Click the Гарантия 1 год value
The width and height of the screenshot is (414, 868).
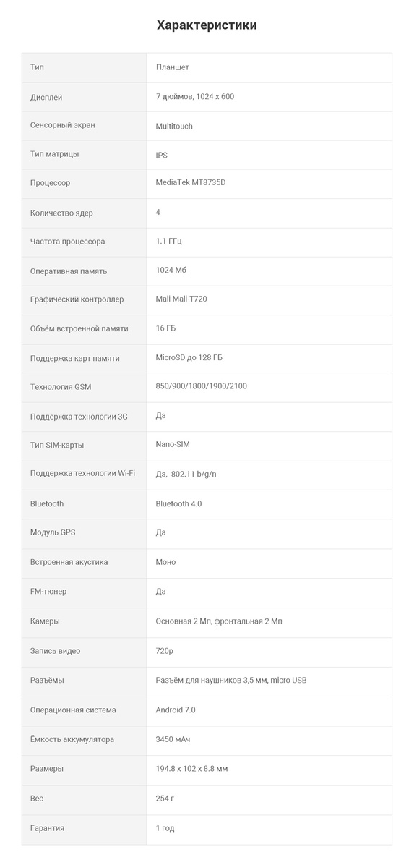[x=165, y=828]
